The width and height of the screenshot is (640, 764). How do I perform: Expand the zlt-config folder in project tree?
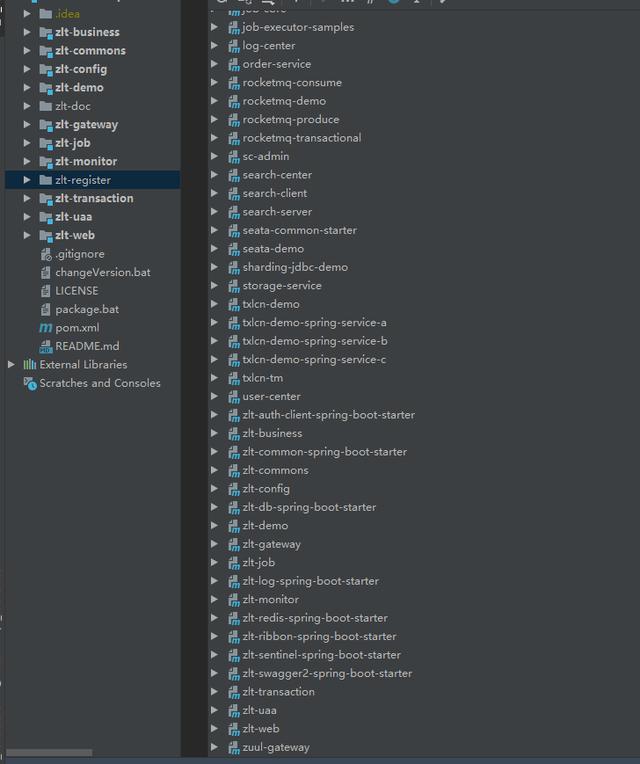coord(27,69)
